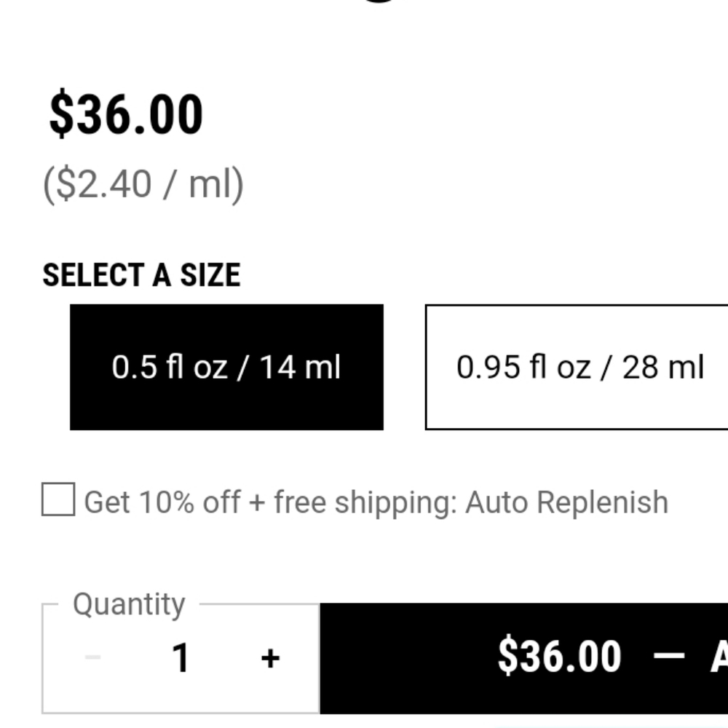Click the $36.00 inside the add button
This screenshot has width=728, height=728.
559,656
